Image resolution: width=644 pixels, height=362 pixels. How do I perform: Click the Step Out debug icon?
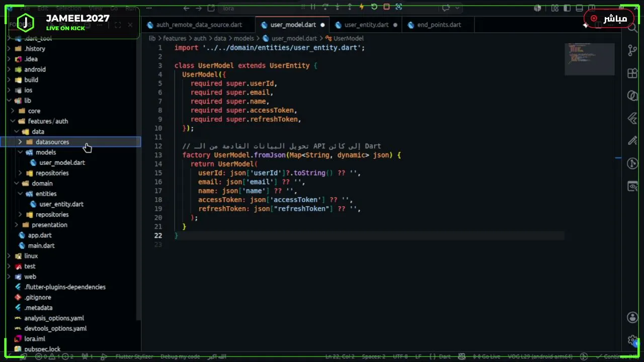tap(350, 7)
